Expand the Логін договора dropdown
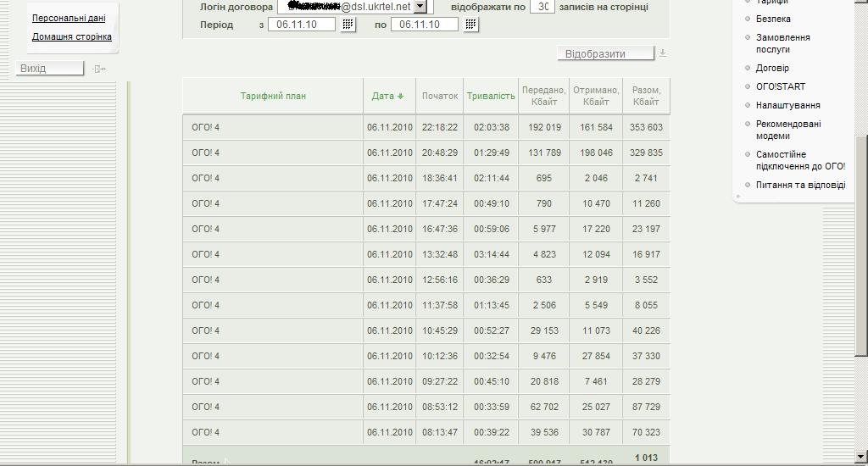 tap(420, 7)
